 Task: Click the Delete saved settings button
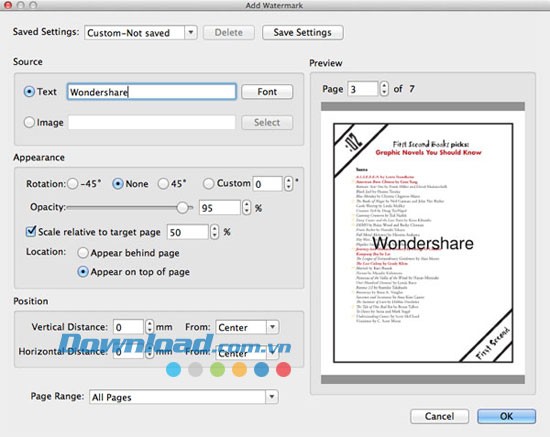(x=229, y=33)
